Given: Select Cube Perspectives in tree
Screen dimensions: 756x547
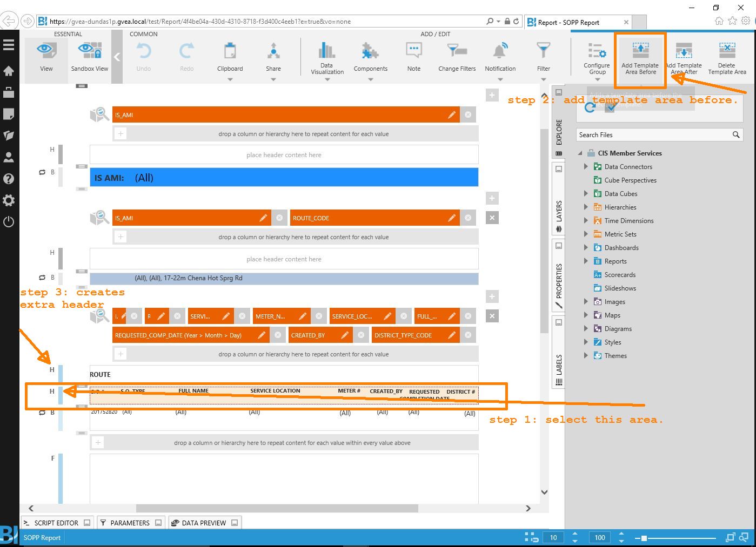Looking at the screenshot, I should [630, 180].
